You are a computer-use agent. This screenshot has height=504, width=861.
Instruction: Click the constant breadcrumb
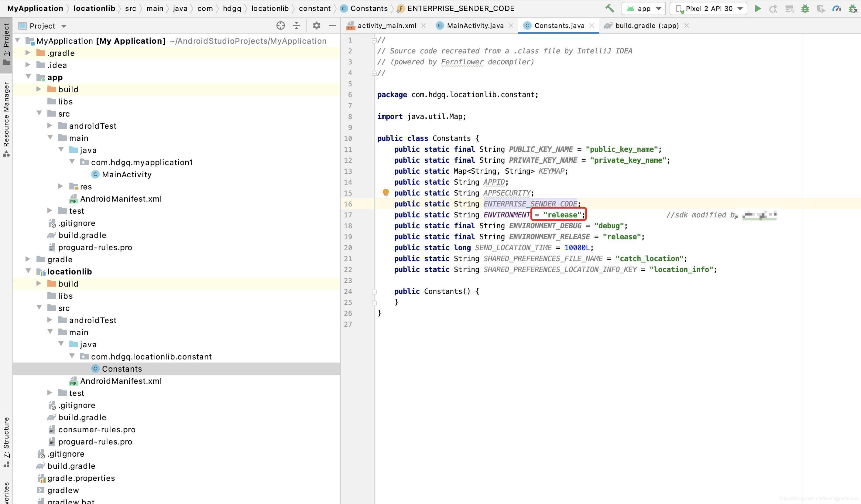pyautogui.click(x=315, y=9)
